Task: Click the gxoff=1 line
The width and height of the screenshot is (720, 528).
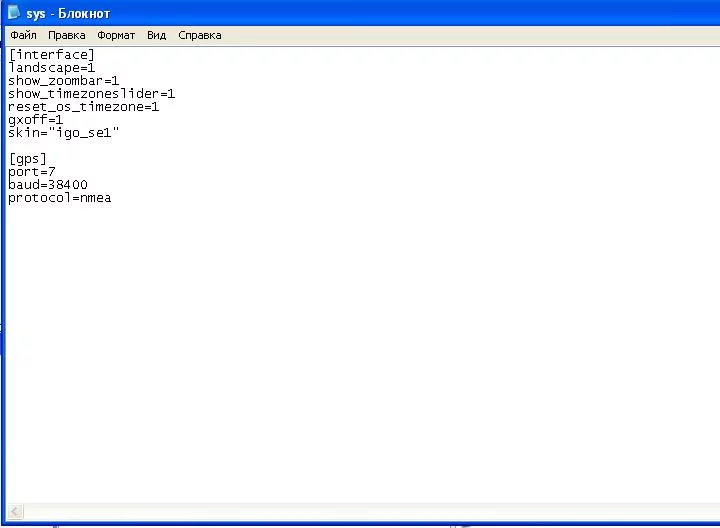Action: pos(35,120)
